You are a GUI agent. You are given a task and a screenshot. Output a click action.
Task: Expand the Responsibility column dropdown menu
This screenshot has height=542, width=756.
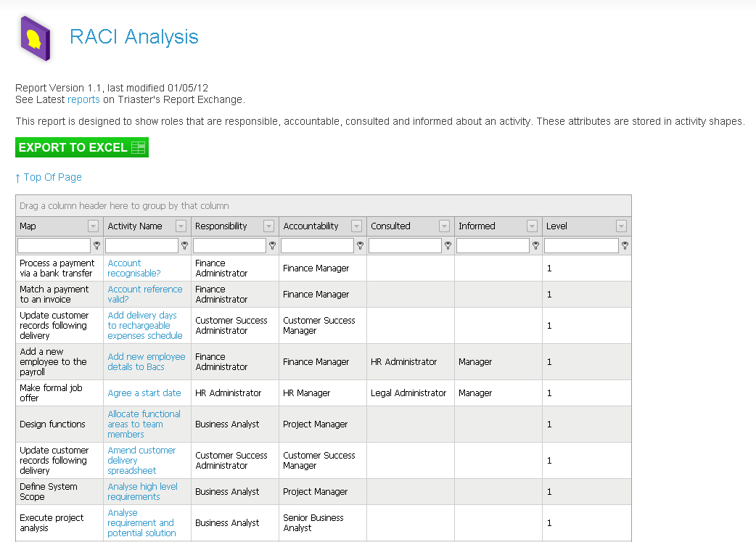(x=268, y=226)
